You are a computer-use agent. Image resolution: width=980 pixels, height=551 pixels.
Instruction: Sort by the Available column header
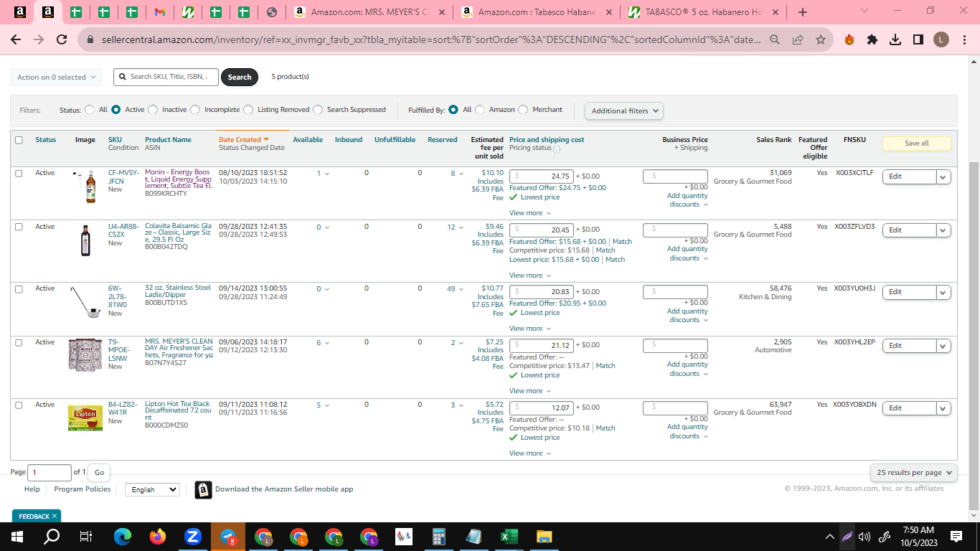pos(308,140)
